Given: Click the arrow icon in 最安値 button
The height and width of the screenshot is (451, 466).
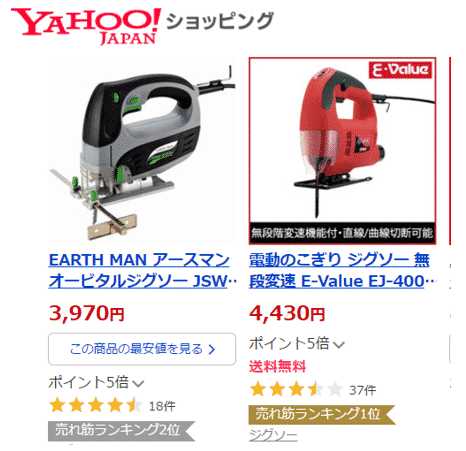Looking at the screenshot, I should click(x=211, y=349).
